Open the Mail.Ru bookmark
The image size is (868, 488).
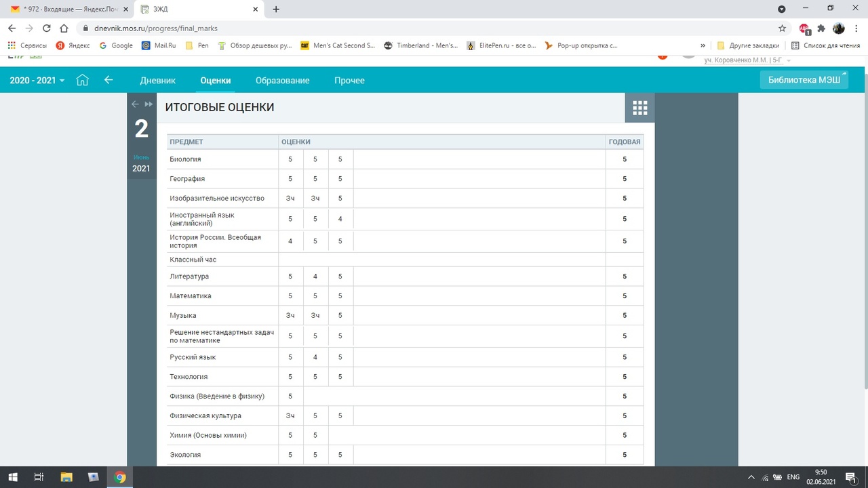point(159,45)
